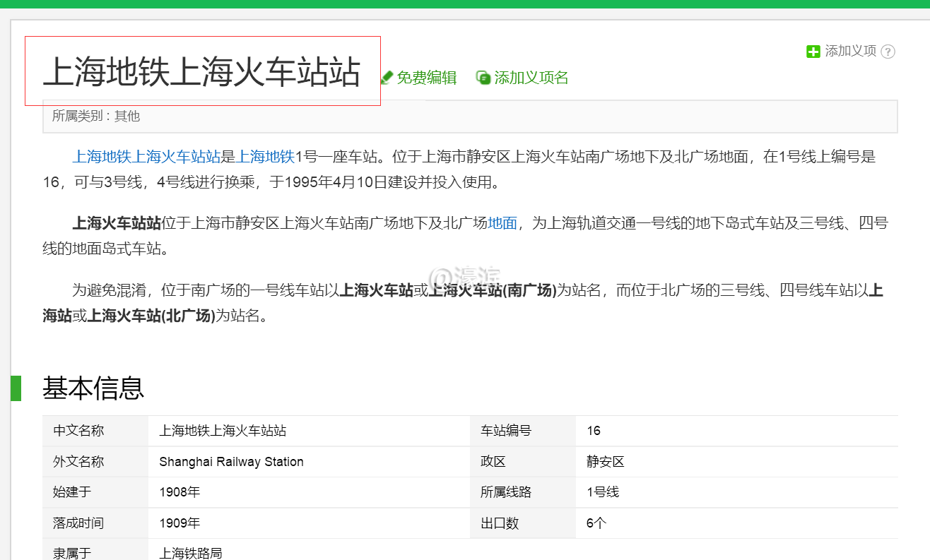Click the 静安区 value in 政区 row
This screenshot has height=560, width=930.
tap(606, 462)
